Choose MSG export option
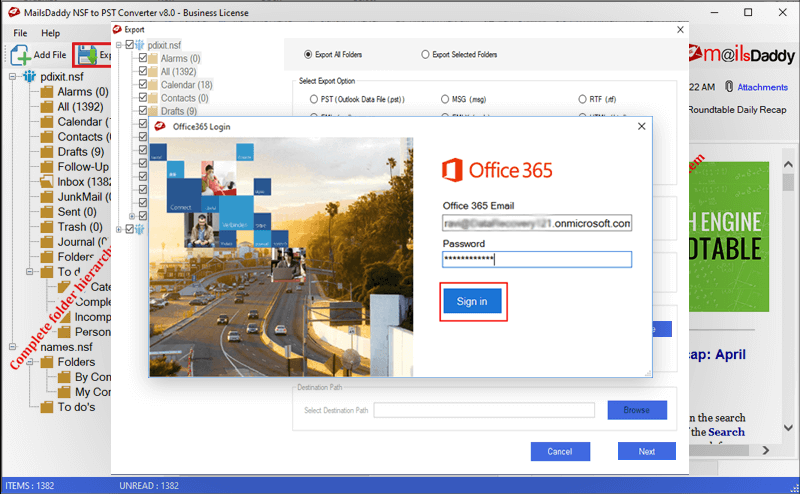 tap(445, 99)
